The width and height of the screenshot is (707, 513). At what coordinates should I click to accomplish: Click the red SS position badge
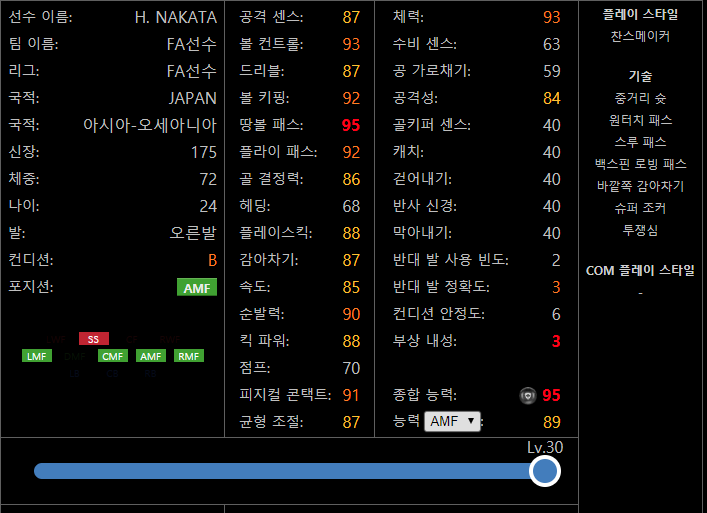[93, 339]
